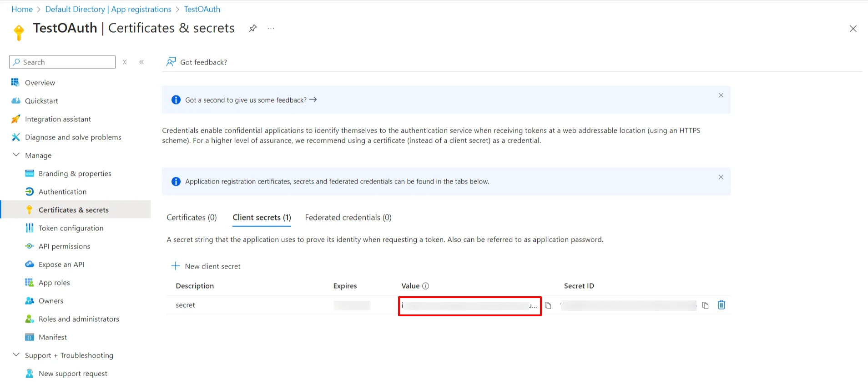Open the more options ellipsis next to title

271,29
